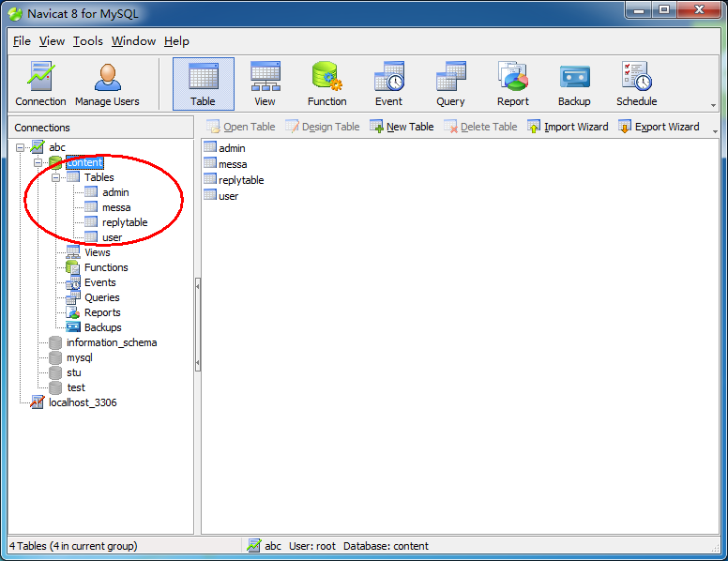Expand object toolbar overflow arrow

(715, 132)
